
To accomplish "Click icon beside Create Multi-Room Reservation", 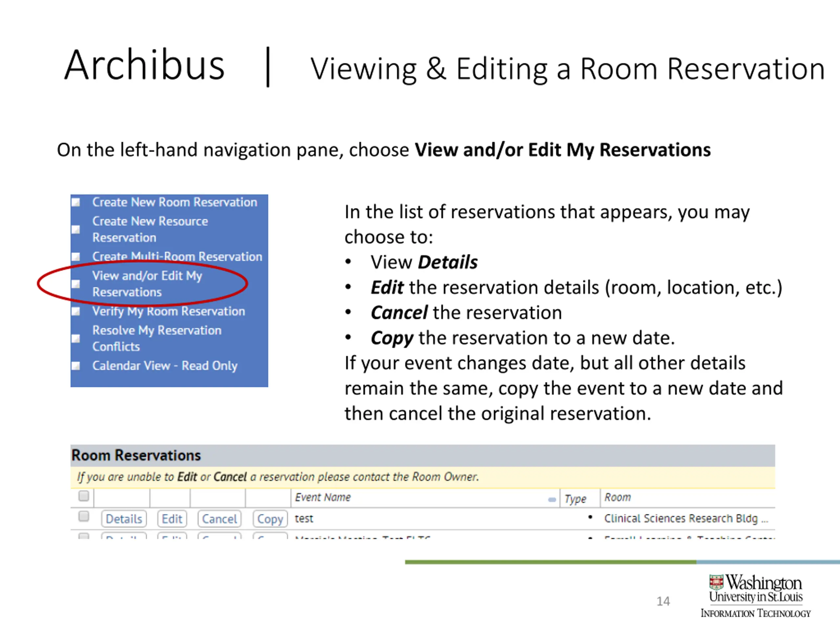I will (x=76, y=257).
